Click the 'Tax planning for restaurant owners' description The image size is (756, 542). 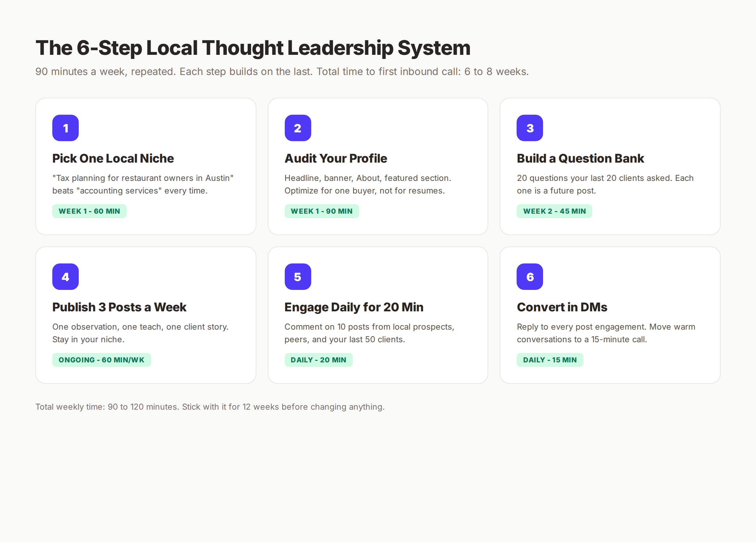(x=143, y=184)
